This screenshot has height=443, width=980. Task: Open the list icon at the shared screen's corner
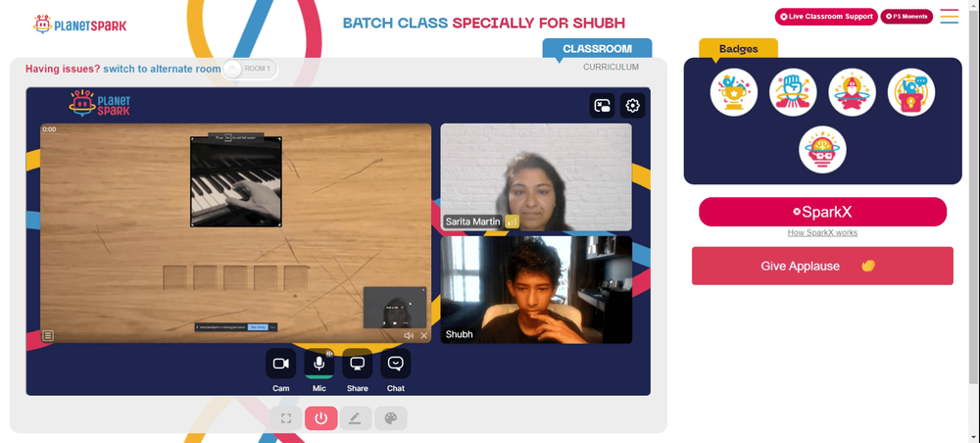coord(48,335)
